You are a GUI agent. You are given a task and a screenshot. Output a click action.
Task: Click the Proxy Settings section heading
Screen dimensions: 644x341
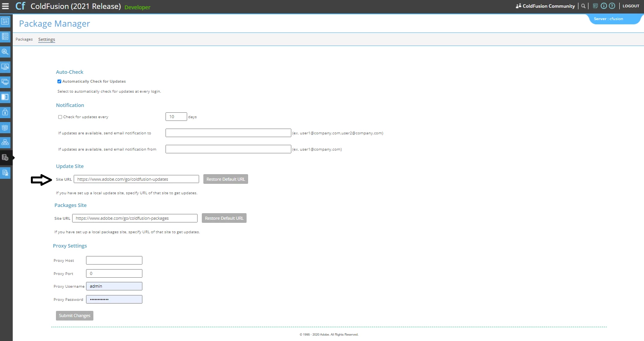(x=70, y=246)
